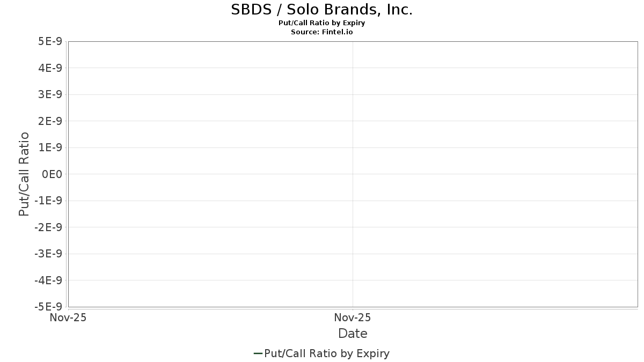Click the -4E-9 y-axis label
Image resolution: width=644 pixels, height=362 pixels.
[x=49, y=280]
